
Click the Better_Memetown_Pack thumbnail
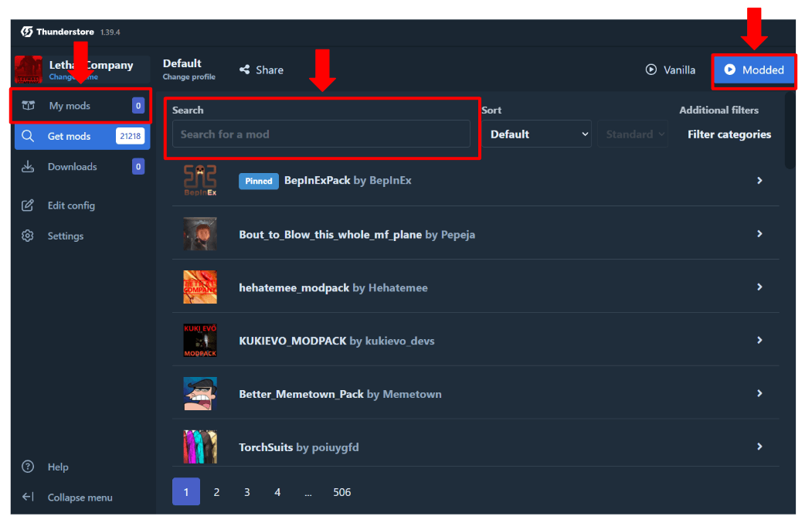pyautogui.click(x=200, y=393)
